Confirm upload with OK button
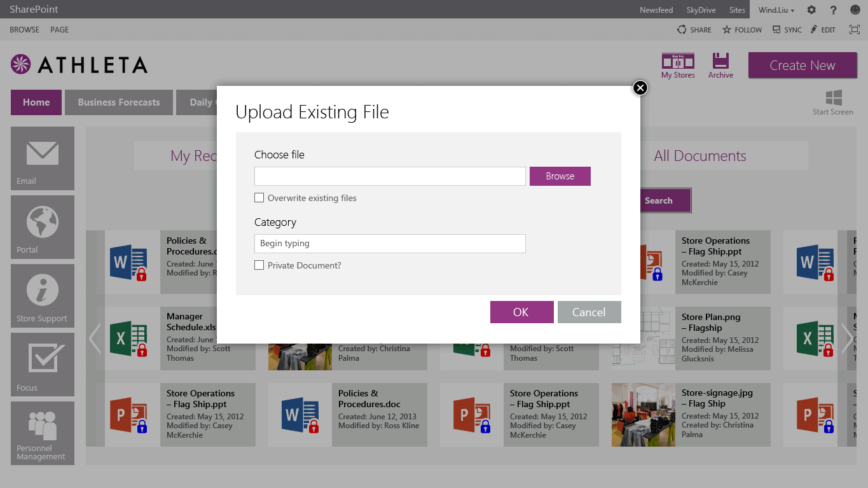868x488 pixels. (x=521, y=312)
